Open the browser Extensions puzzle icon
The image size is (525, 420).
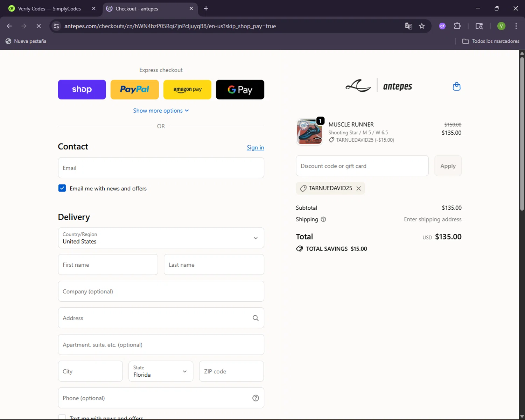(457, 26)
